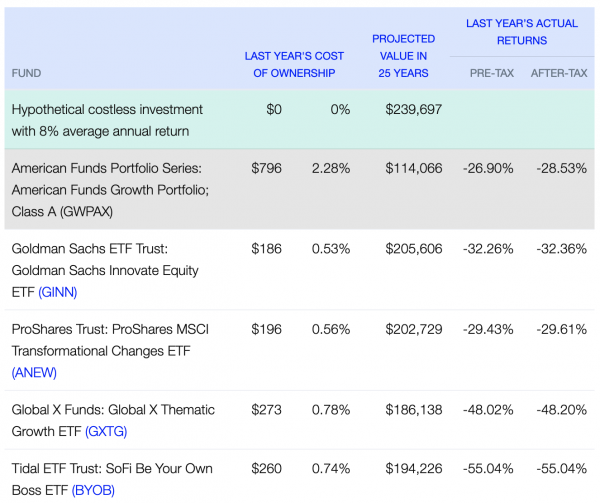The image size is (600, 503).
Task: Click the $239,697 projected value cell
Action: click(414, 109)
